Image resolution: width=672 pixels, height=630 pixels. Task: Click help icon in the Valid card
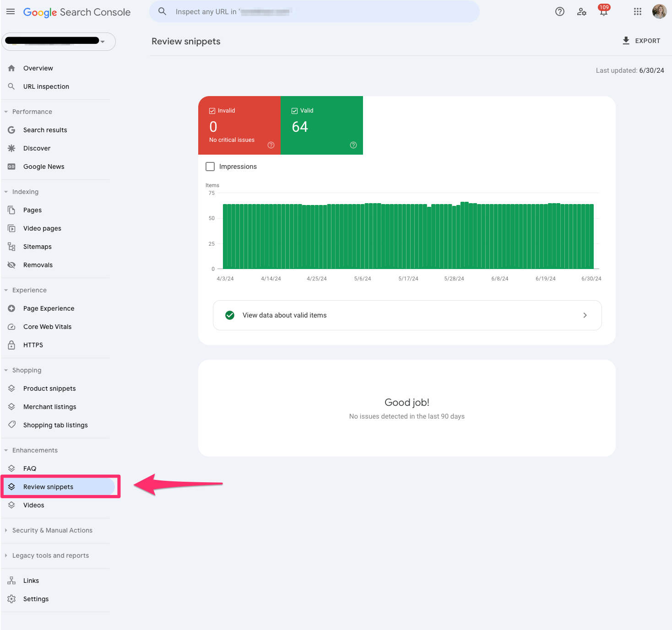click(353, 145)
